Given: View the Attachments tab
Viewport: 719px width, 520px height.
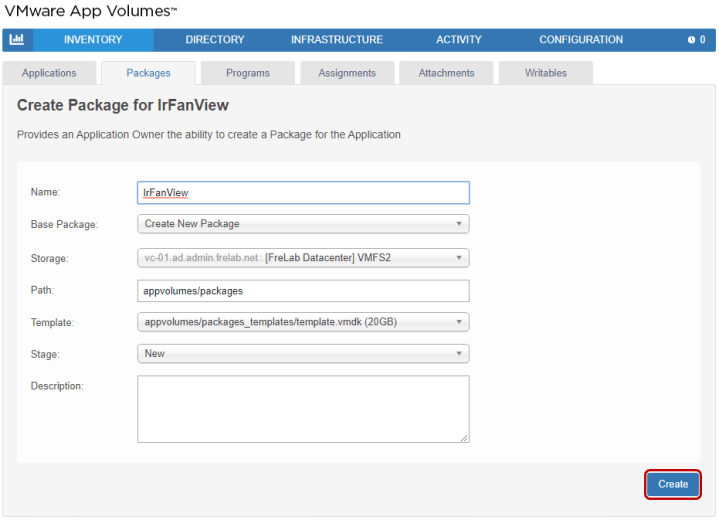Looking at the screenshot, I should click(445, 73).
